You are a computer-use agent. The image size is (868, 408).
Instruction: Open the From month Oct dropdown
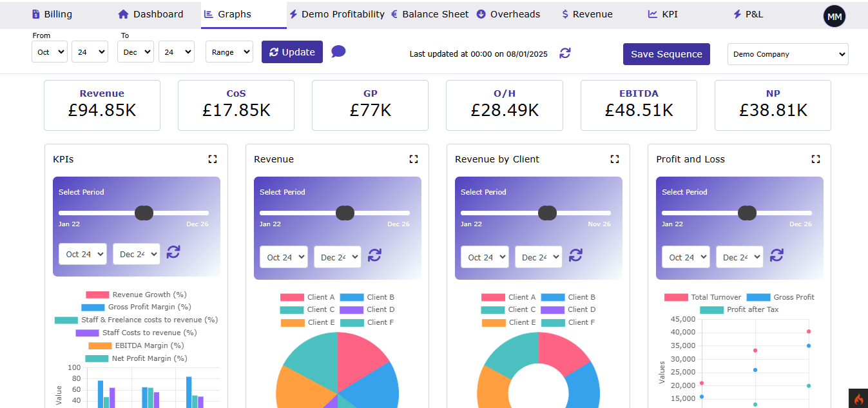pyautogui.click(x=49, y=52)
